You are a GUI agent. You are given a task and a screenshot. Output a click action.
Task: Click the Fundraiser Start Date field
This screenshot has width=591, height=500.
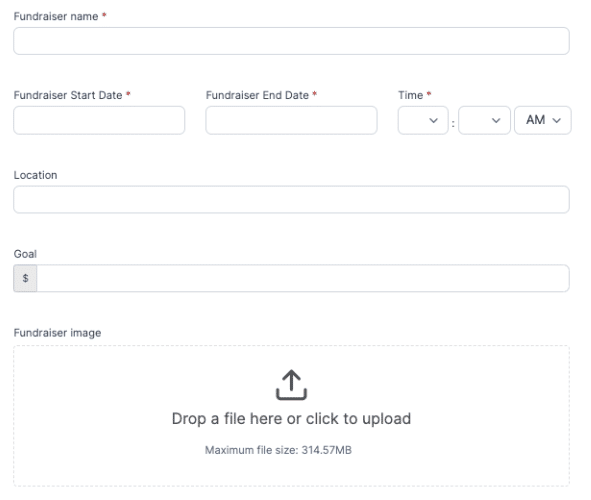click(x=99, y=120)
